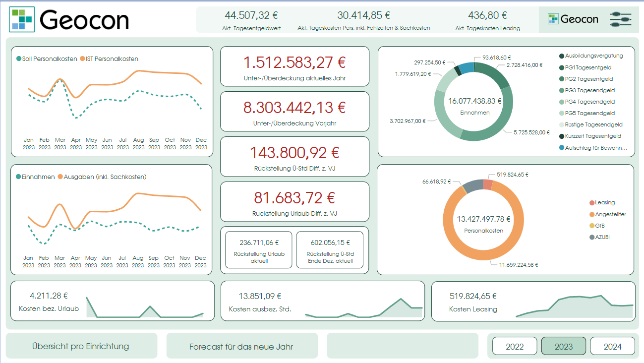Switch the report to year 2024
644x363 pixels.
pos(612,347)
